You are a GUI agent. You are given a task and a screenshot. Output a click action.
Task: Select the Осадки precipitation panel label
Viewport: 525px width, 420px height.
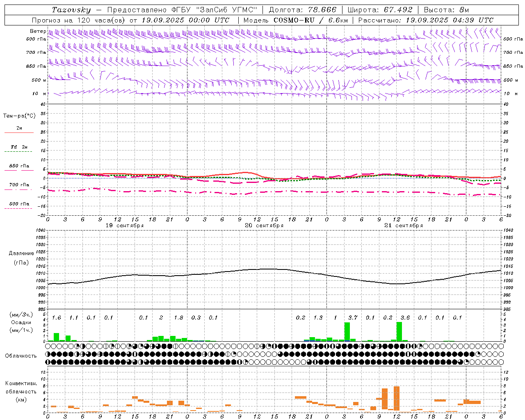coord(21,323)
